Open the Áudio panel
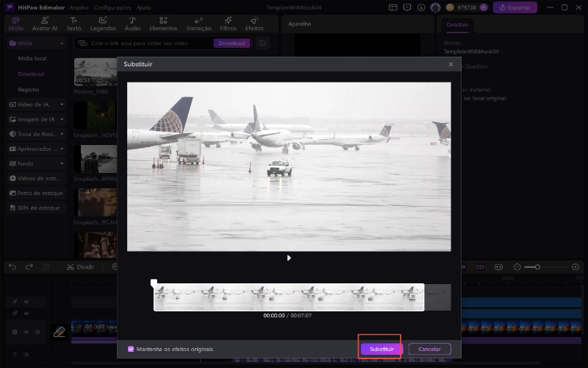 pos(132,24)
